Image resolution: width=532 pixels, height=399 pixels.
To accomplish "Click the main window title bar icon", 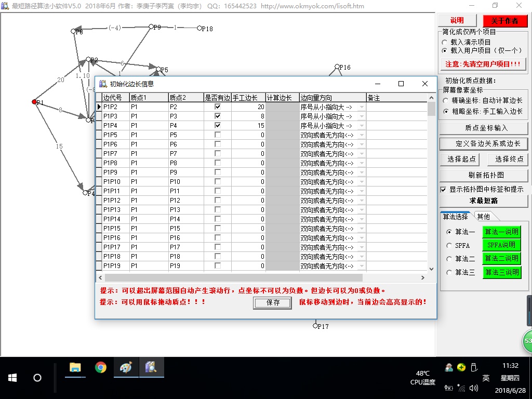I will 5,5.
